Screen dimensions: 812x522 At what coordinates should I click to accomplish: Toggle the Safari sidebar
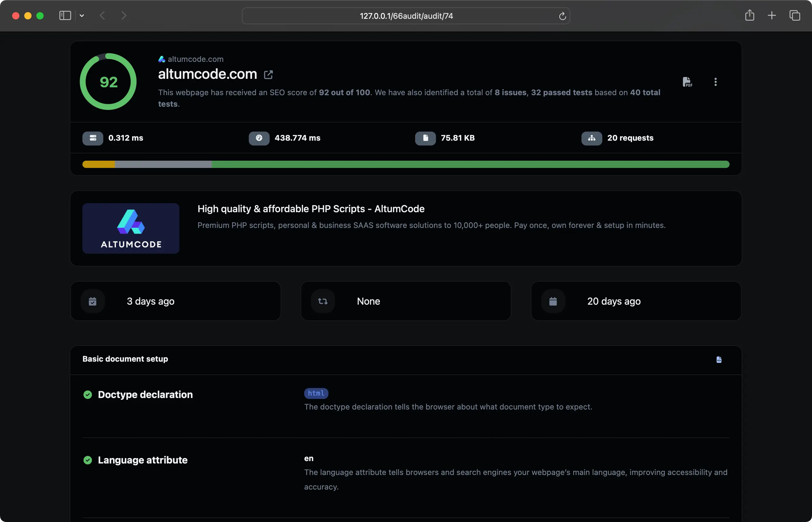pyautogui.click(x=65, y=15)
